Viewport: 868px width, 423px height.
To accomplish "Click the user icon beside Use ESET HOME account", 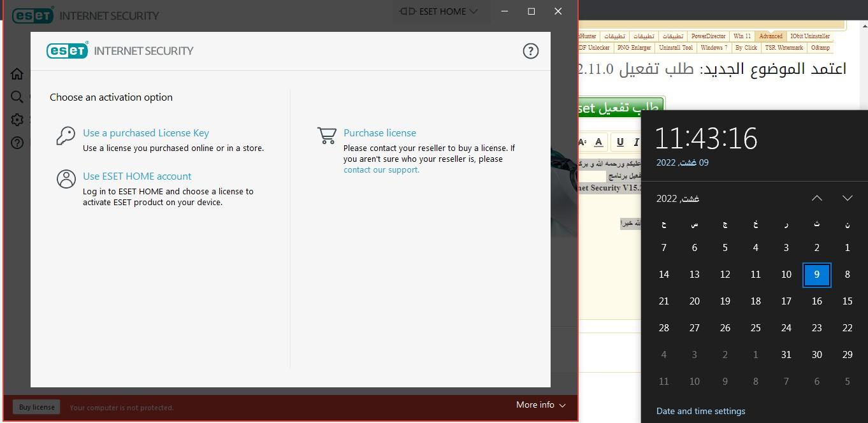I will tap(66, 179).
